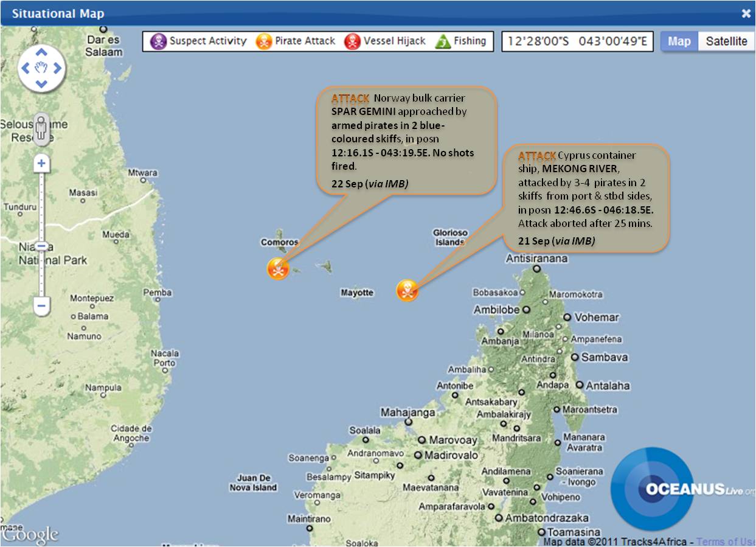This screenshot has width=756, height=547.
Task: Select the Street View pegman icon
Action: (41, 129)
